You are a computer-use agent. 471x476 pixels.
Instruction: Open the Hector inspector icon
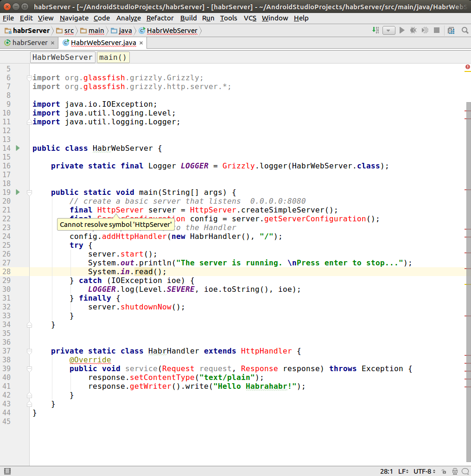click(x=455, y=471)
